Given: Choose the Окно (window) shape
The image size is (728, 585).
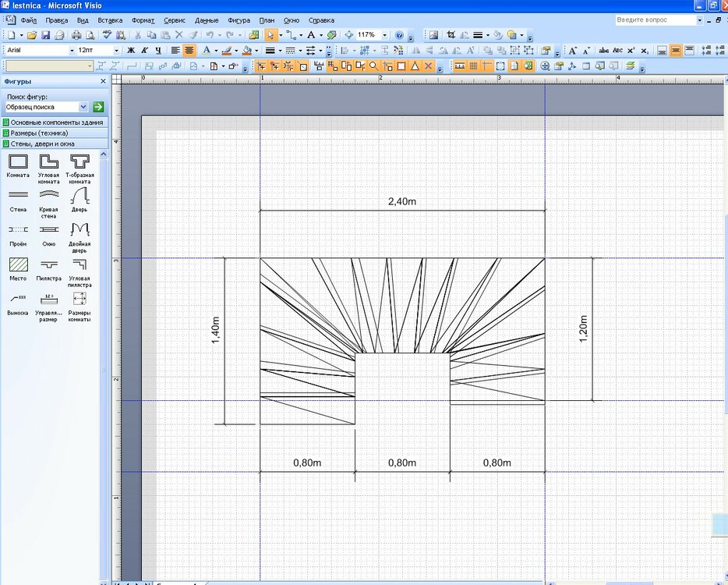Looking at the screenshot, I should [x=48, y=229].
